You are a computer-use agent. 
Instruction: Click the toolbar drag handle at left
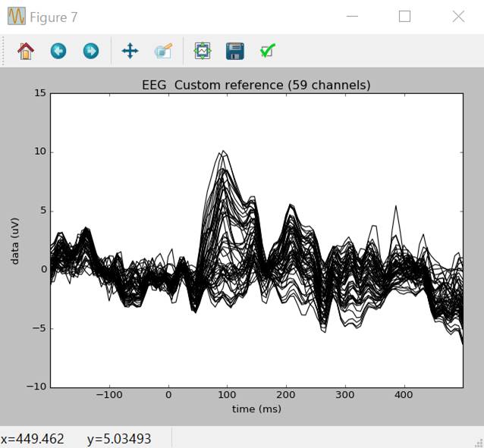(5, 51)
